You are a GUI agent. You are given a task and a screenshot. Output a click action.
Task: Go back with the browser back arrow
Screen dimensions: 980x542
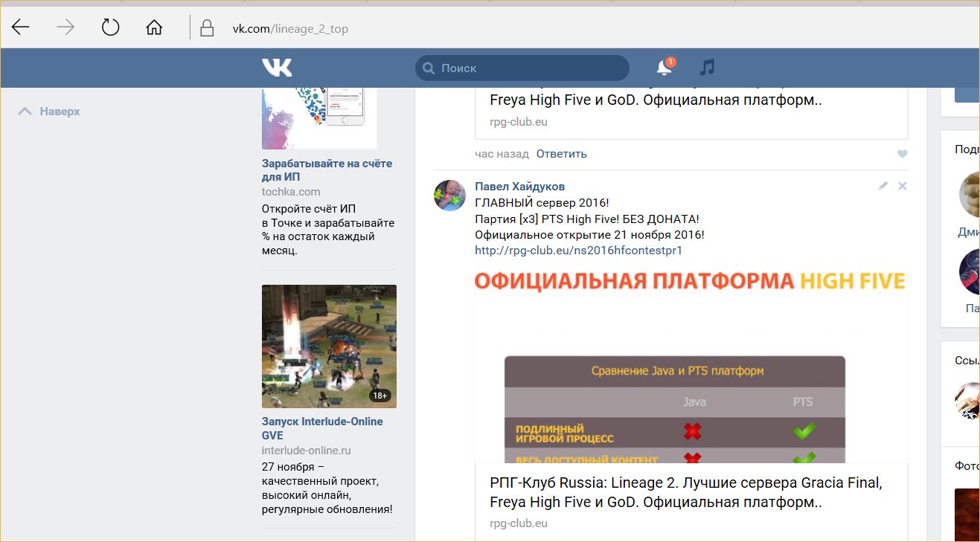pos(20,28)
